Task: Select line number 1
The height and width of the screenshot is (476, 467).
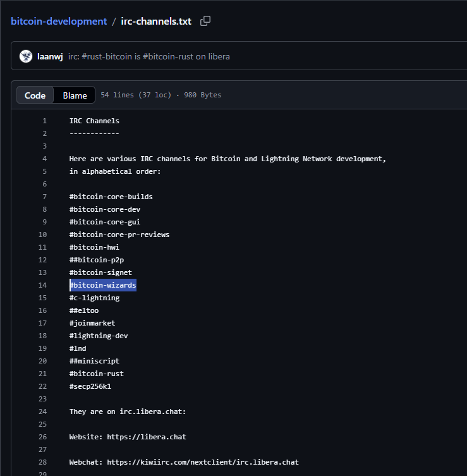Action: click(x=45, y=121)
